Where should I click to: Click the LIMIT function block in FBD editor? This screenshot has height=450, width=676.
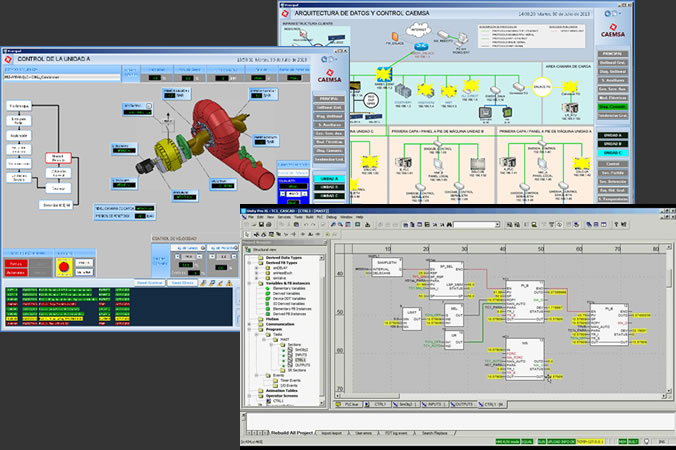(x=412, y=319)
